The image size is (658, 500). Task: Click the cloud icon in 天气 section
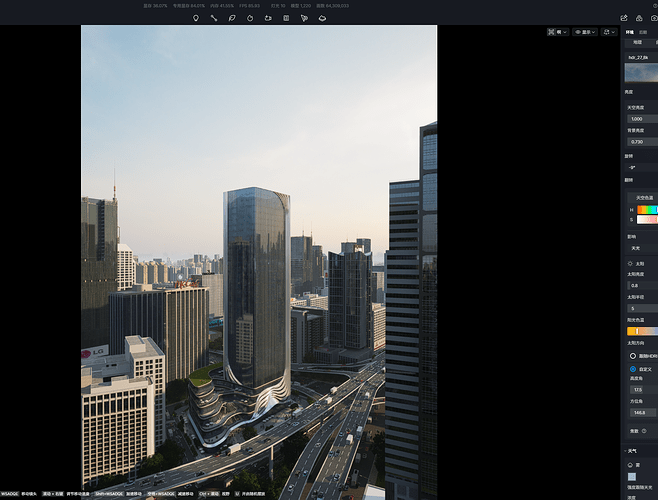[x=630, y=465]
